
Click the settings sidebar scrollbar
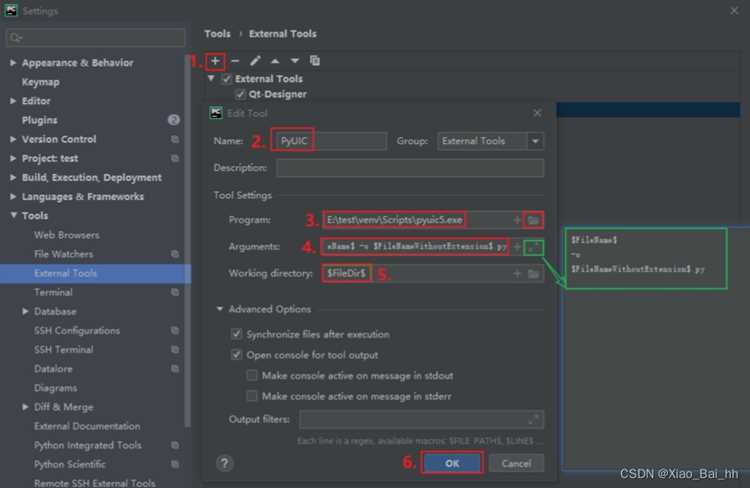click(188, 242)
